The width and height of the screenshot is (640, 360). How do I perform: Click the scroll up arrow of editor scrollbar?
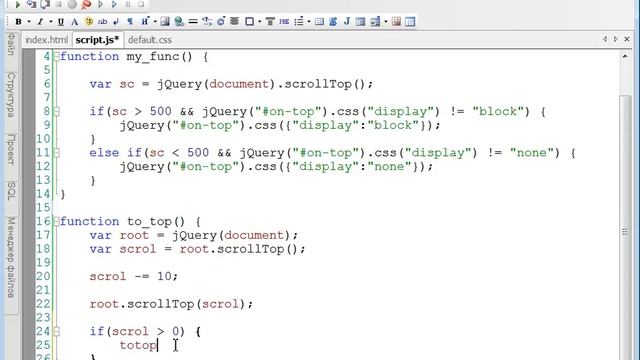625,56
